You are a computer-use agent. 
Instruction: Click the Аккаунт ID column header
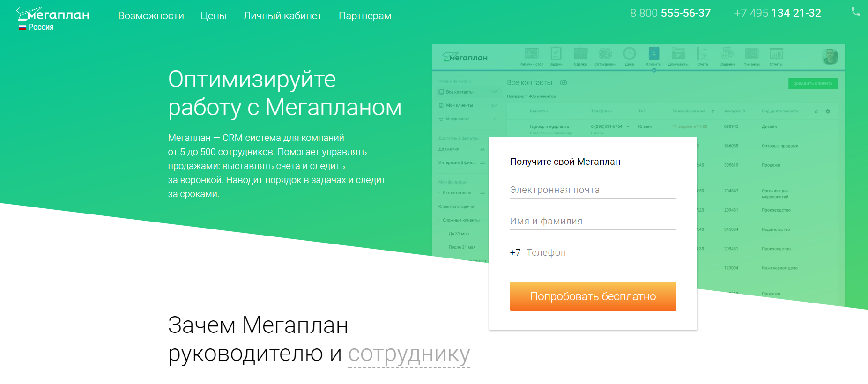pos(734,111)
